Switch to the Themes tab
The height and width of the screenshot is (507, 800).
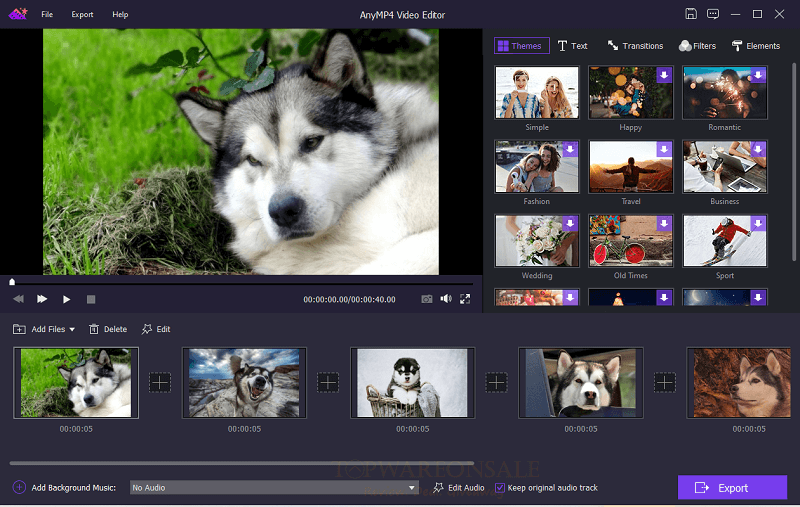tap(521, 46)
